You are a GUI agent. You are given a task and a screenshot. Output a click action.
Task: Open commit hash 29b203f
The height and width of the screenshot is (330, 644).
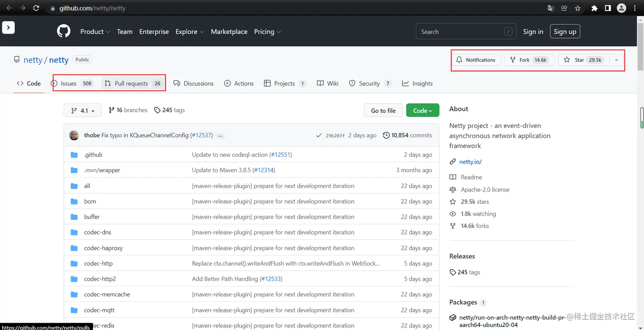coord(336,136)
